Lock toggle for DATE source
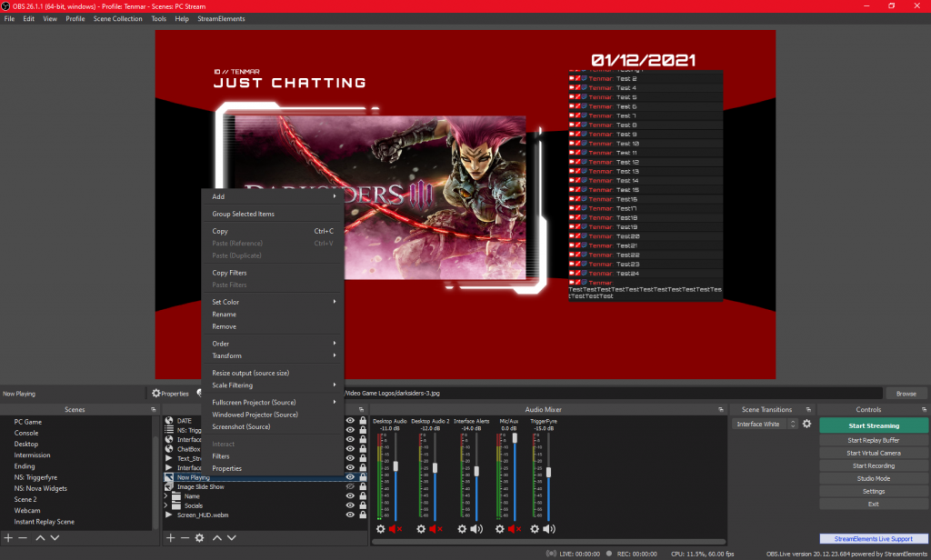The image size is (931, 560). click(363, 420)
